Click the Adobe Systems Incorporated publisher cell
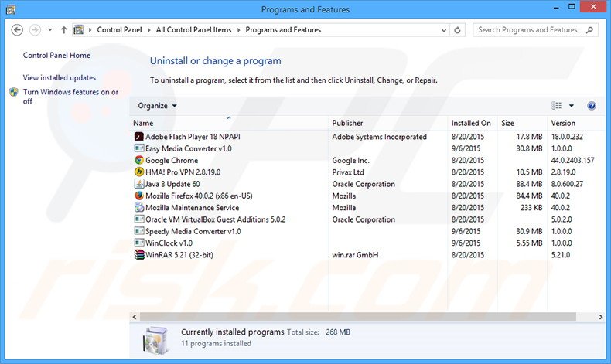Screen dimensions: 611x364 tap(380, 137)
